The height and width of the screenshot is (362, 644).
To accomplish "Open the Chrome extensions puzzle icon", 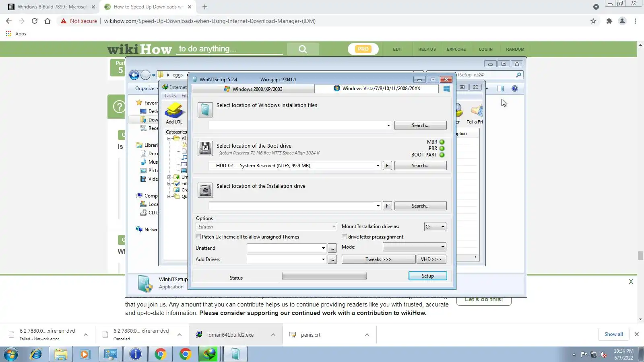I will 609,21.
